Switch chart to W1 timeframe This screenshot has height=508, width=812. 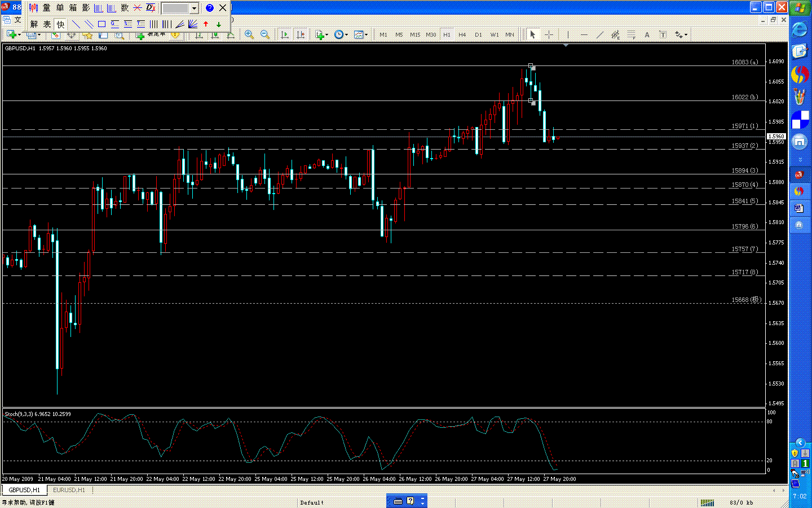pos(494,34)
